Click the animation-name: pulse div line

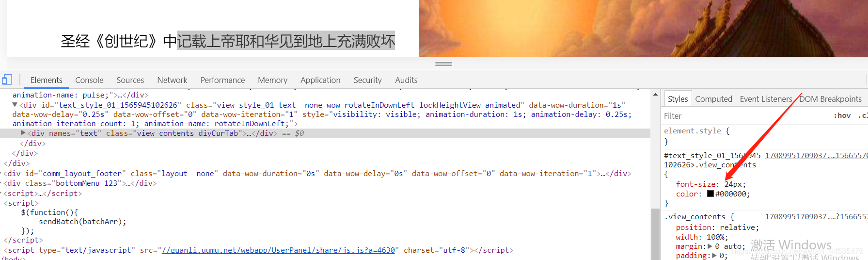click(80, 95)
